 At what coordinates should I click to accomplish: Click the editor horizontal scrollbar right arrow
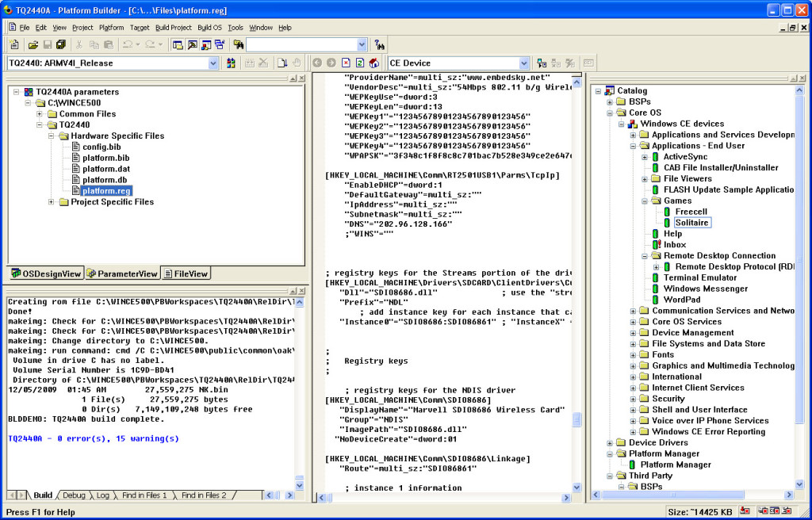(566, 498)
